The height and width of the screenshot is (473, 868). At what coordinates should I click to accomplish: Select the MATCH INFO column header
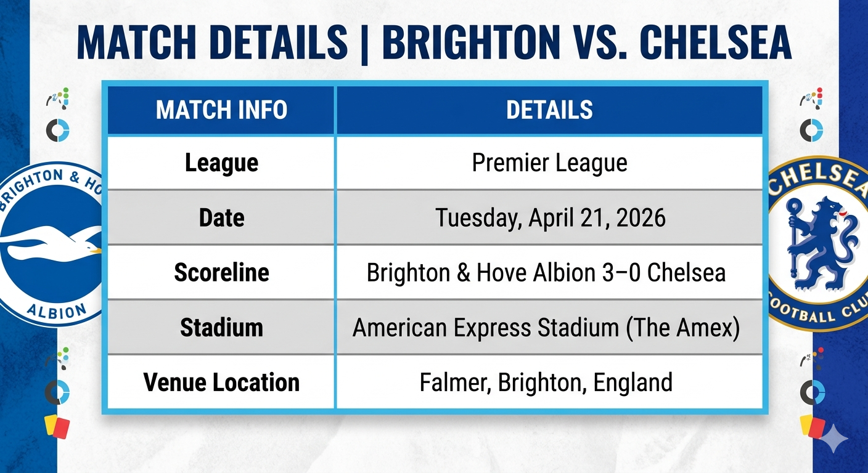point(222,110)
